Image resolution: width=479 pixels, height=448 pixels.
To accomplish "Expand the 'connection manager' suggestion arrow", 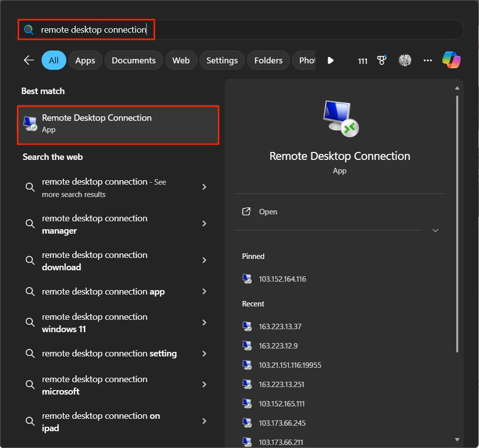I will (x=204, y=223).
